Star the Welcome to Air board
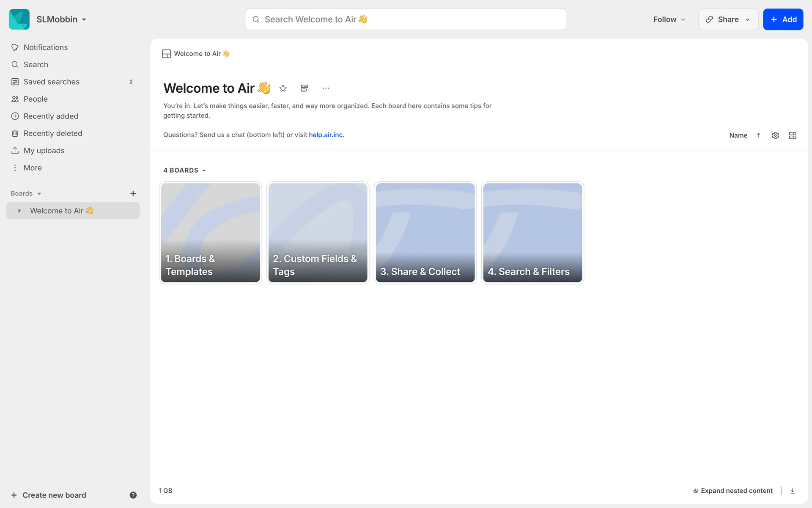Image resolution: width=812 pixels, height=508 pixels. (x=283, y=88)
